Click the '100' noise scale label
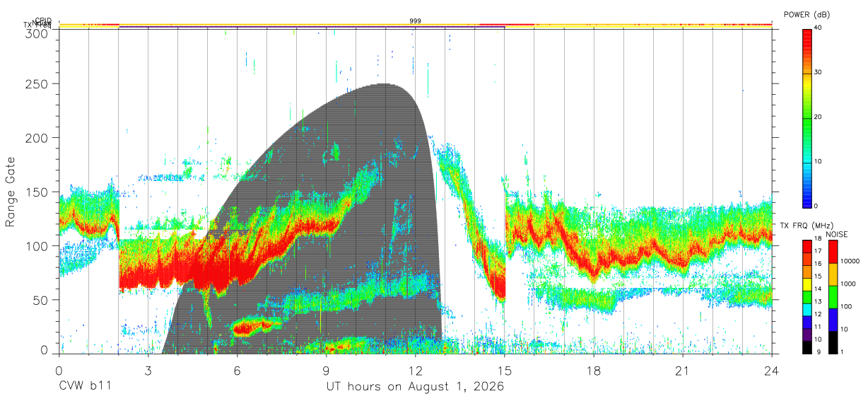Image resolution: width=868 pixels, height=401 pixels. click(848, 306)
